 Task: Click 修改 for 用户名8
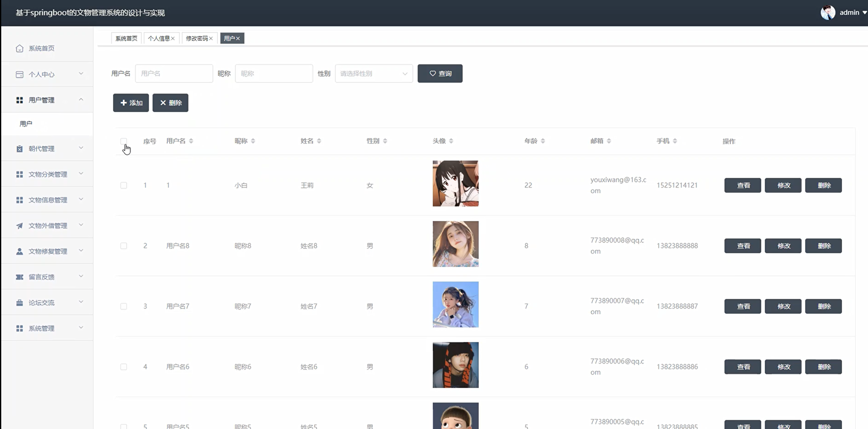tap(783, 246)
